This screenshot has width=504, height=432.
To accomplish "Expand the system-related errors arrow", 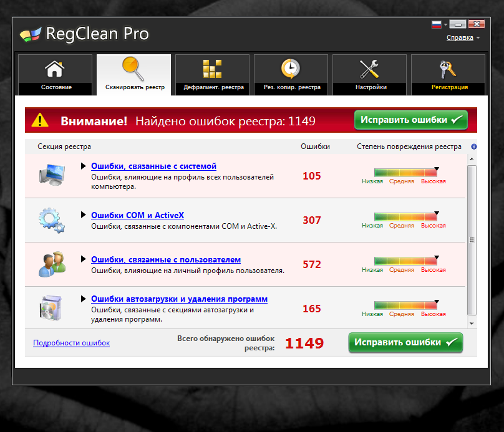I will coord(84,166).
